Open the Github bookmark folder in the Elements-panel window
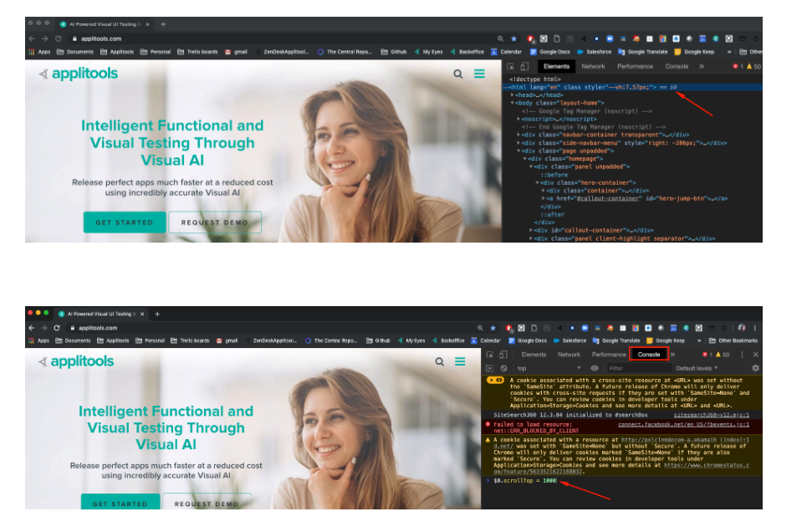This screenshot has height=532, width=807. [x=394, y=52]
